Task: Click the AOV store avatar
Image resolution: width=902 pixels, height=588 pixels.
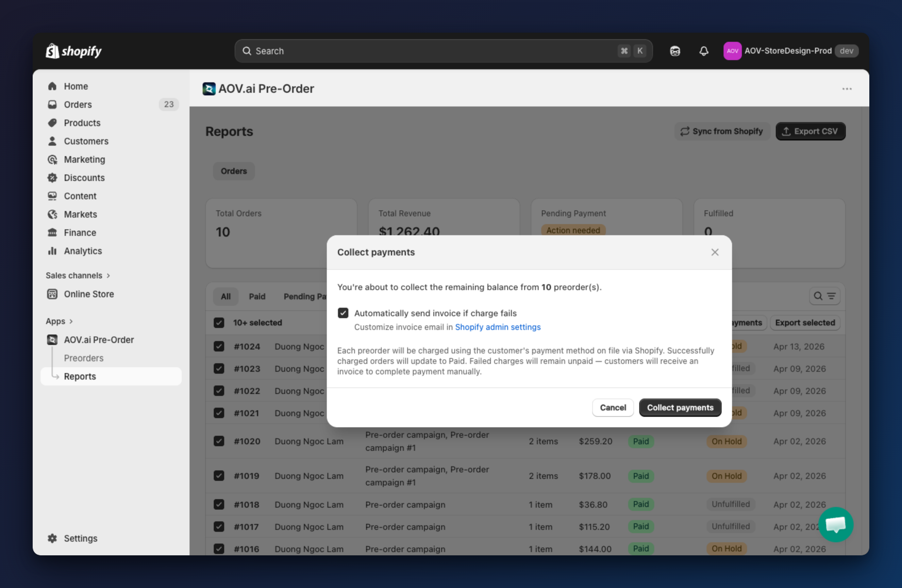Action: [732, 51]
